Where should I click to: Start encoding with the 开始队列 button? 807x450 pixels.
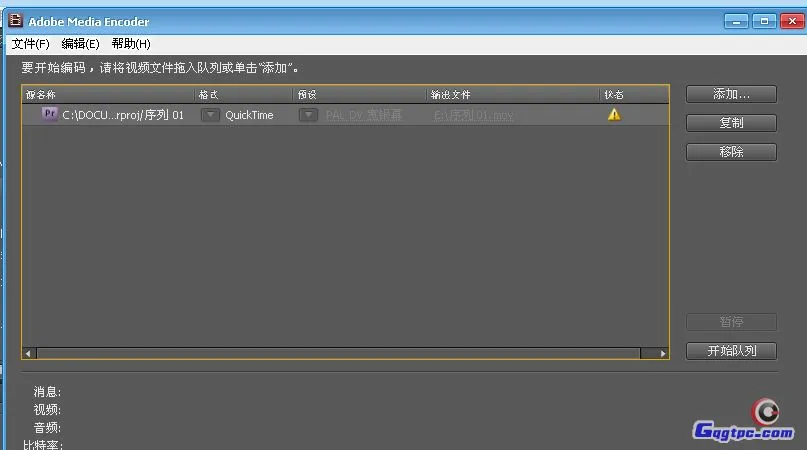click(x=731, y=351)
